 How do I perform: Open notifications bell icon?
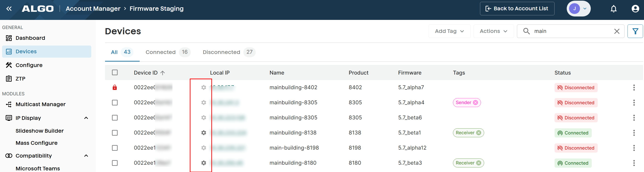coord(613,9)
